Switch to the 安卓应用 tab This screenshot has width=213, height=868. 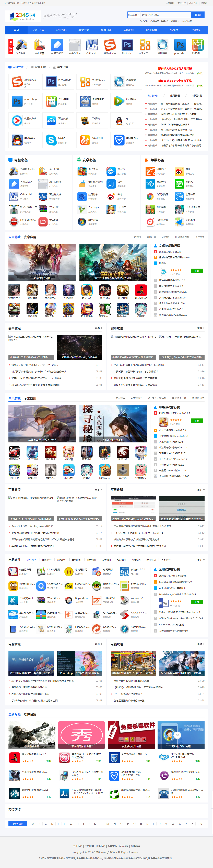(30, 237)
